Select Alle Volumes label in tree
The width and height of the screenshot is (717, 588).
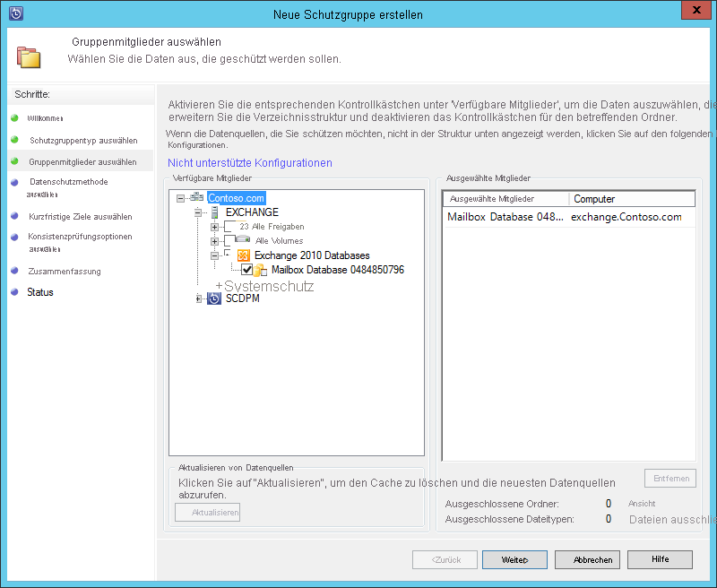(279, 241)
